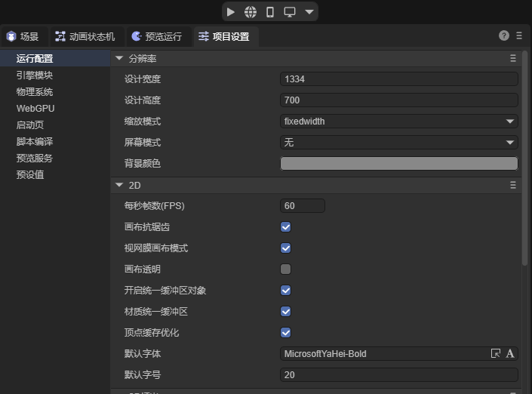Click the 'A' font icon in 默认字体 field
The height and width of the screenshot is (394, 532).
510,353
